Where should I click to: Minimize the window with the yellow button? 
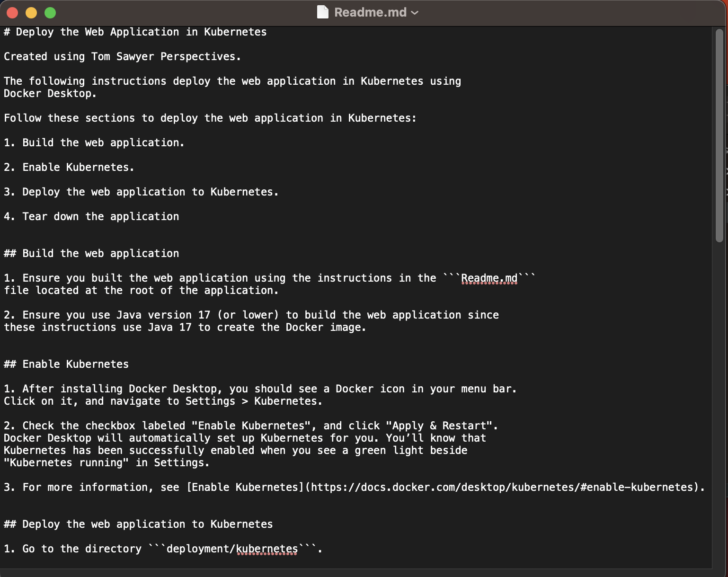pos(31,13)
